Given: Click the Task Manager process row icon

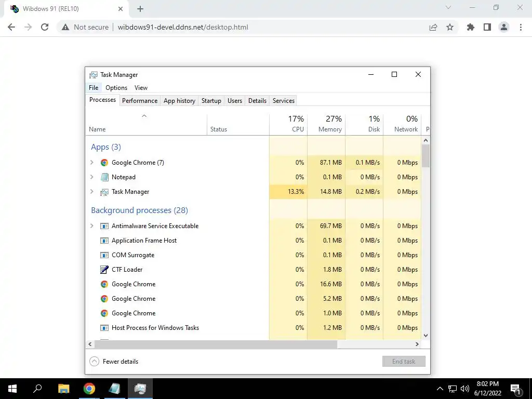Looking at the screenshot, I should point(104,192).
